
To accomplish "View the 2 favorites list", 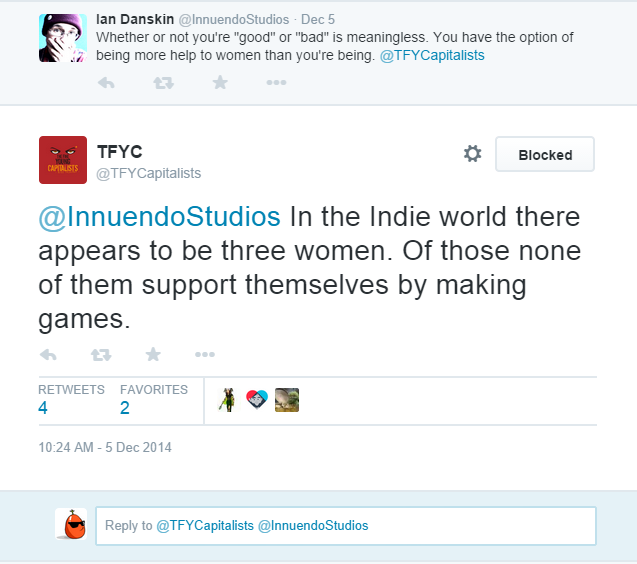I will (154, 400).
